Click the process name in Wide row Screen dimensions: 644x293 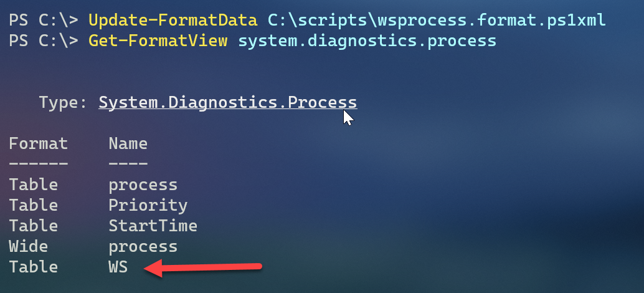coord(143,247)
